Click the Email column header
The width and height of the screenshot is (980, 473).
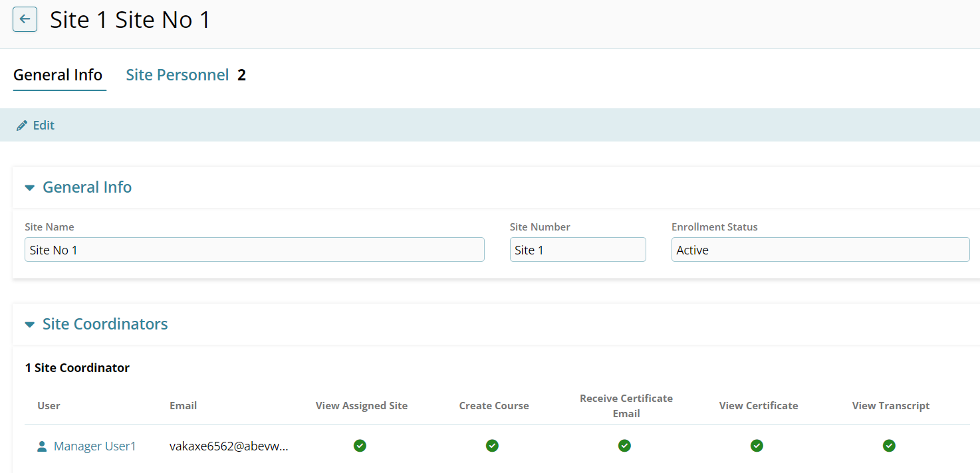[x=184, y=406]
